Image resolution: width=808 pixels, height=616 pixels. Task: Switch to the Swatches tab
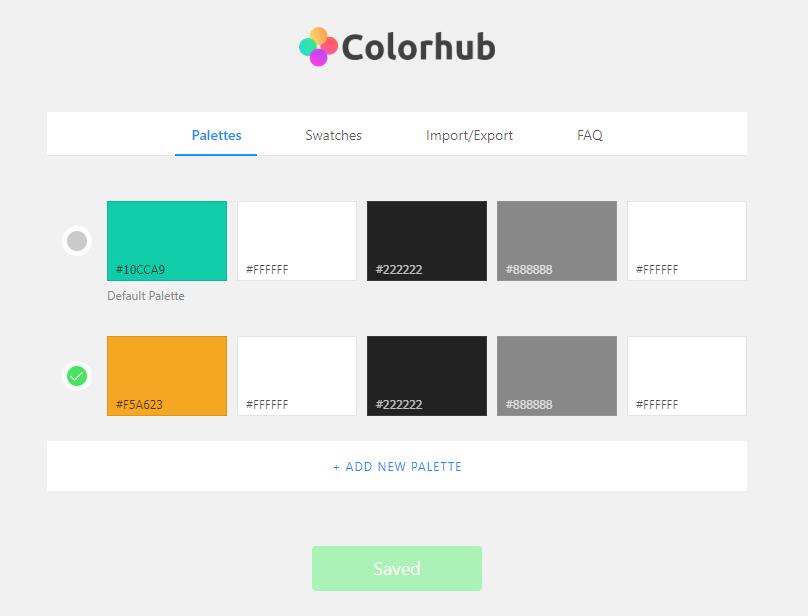(333, 135)
